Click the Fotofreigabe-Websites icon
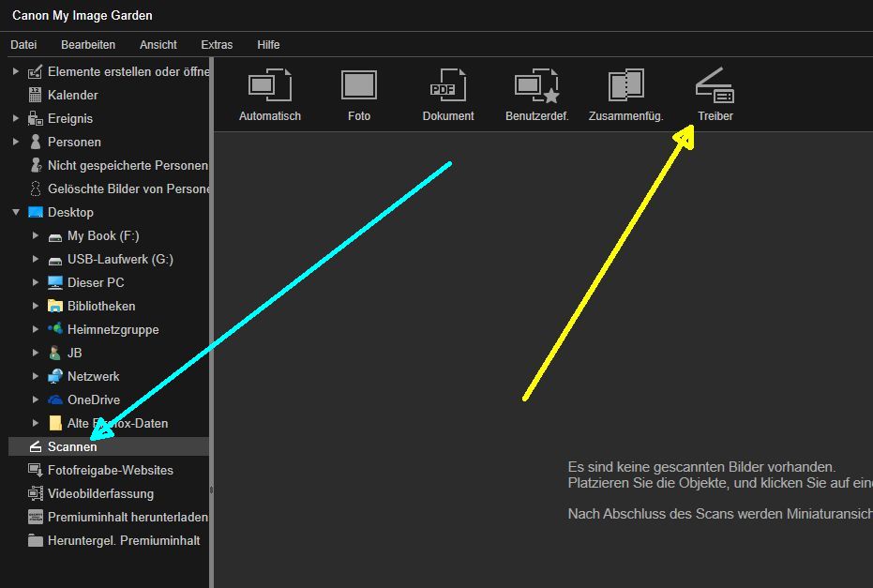Image resolution: width=873 pixels, height=588 pixels. pyautogui.click(x=35, y=470)
